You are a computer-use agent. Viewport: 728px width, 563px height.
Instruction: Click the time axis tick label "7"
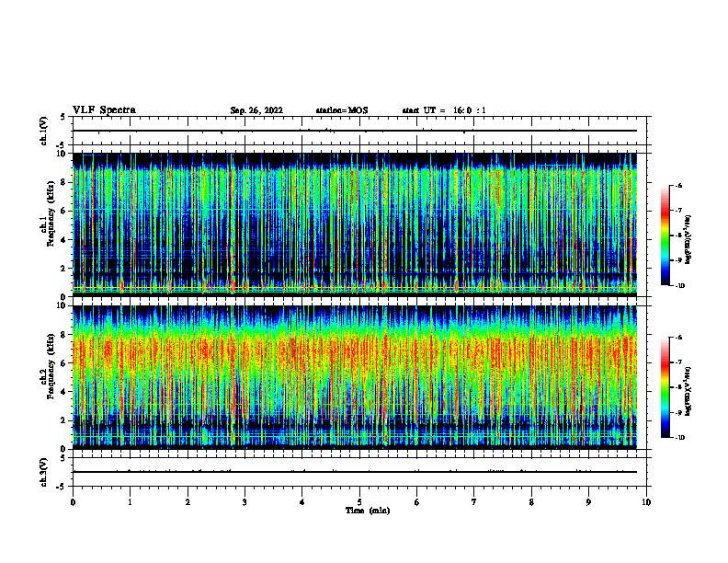[x=474, y=502]
